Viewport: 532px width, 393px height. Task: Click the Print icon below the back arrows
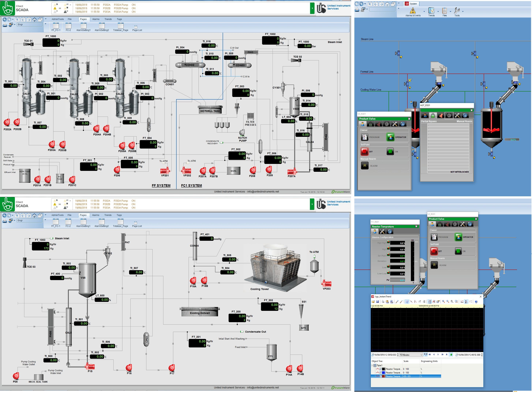point(5,25)
